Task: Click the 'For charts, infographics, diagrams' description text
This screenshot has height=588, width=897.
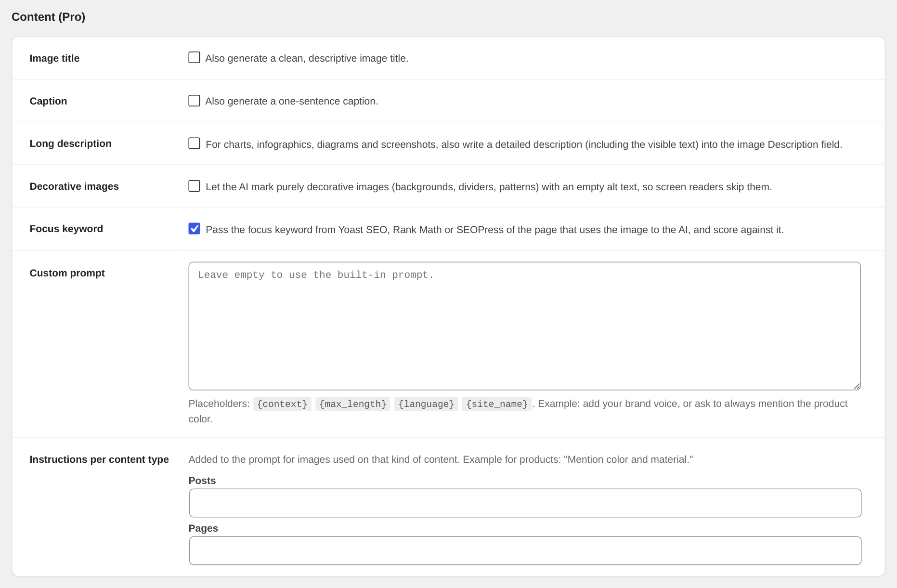Action: click(x=524, y=144)
